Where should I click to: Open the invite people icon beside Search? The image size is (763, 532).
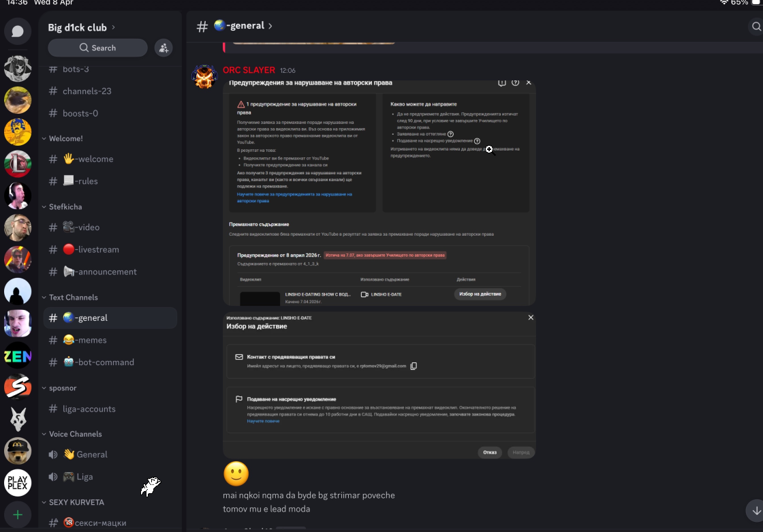[163, 48]
